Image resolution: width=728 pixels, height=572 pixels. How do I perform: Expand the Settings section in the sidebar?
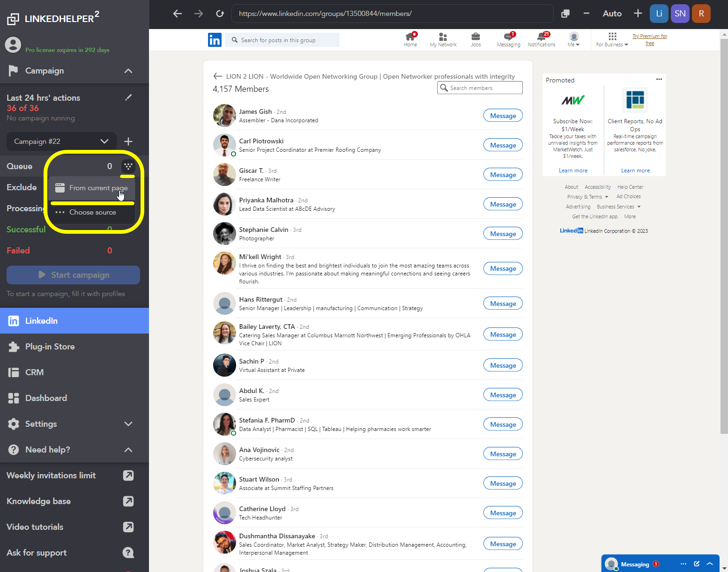point(128,424)
